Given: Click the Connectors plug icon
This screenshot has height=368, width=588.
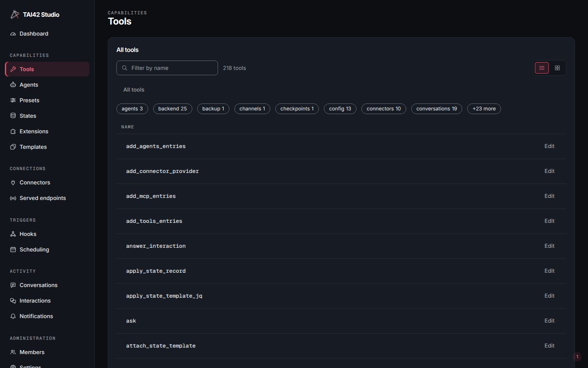Looking at the screenshot, I should point(13,182).
